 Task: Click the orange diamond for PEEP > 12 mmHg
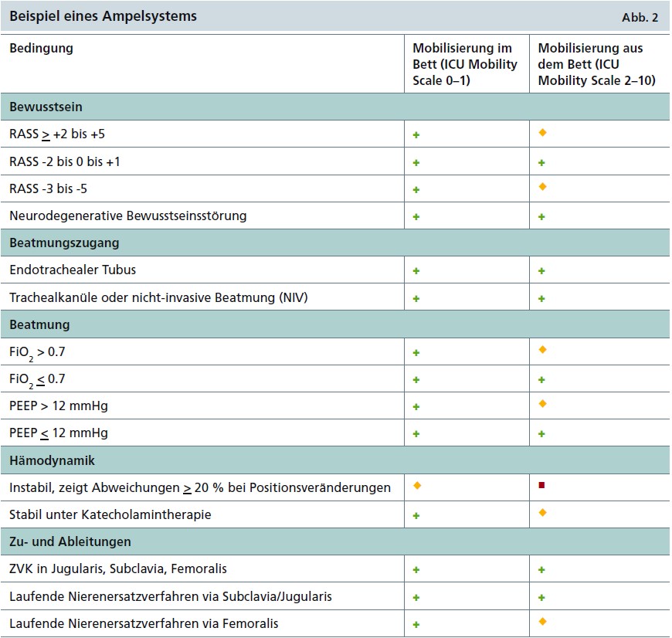[541, 406]
